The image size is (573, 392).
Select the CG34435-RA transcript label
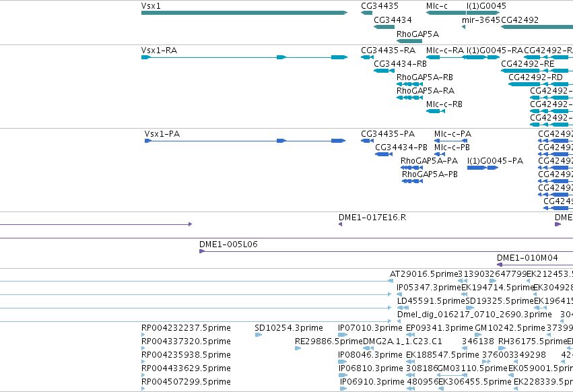coord(388,51)
